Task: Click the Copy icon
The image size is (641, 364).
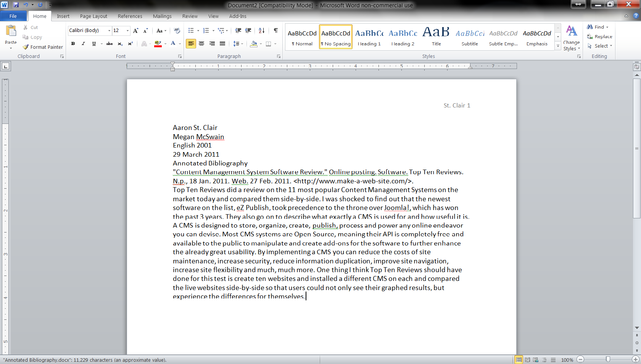Action: pos(26,37)
